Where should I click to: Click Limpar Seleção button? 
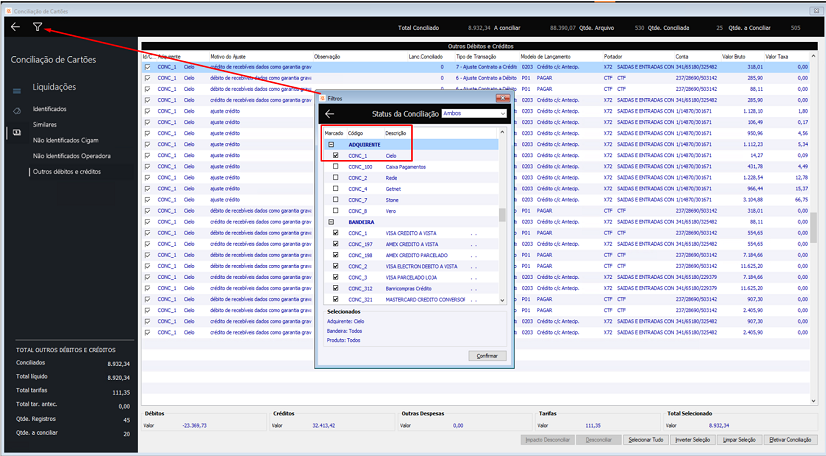739,440
